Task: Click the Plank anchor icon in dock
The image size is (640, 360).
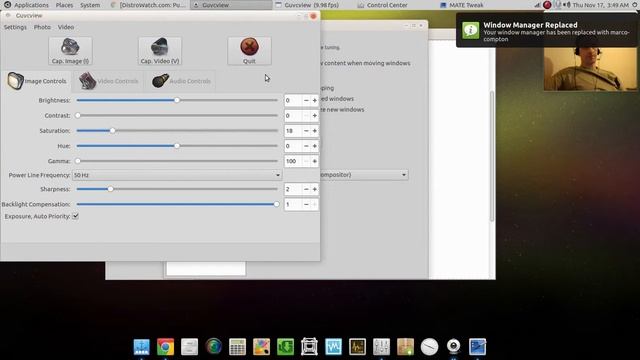Action: pos(142,347)
